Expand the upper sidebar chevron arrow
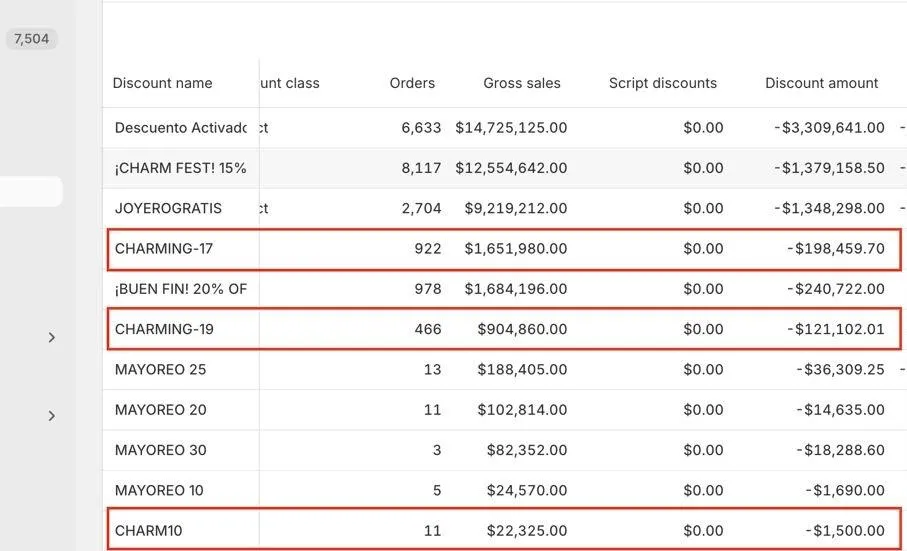Screen dimensions: 907x551 pyautogui.click(x=52, y=338)
